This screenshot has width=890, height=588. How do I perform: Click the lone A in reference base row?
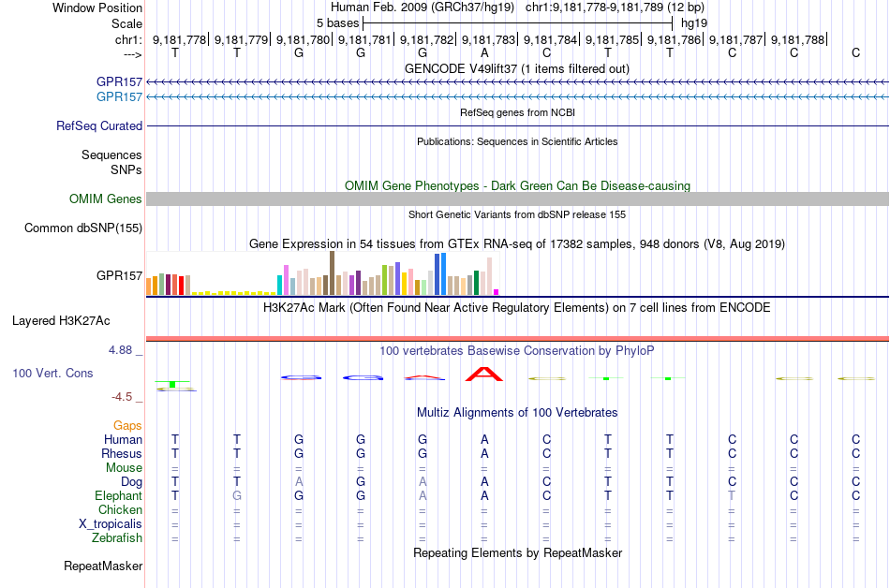484,53
